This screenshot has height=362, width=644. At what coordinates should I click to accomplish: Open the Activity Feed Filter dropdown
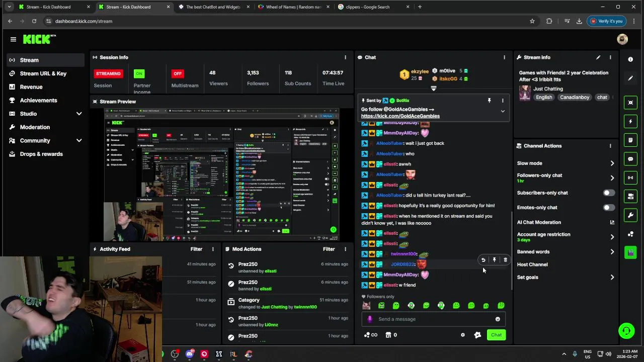(196, 249)
